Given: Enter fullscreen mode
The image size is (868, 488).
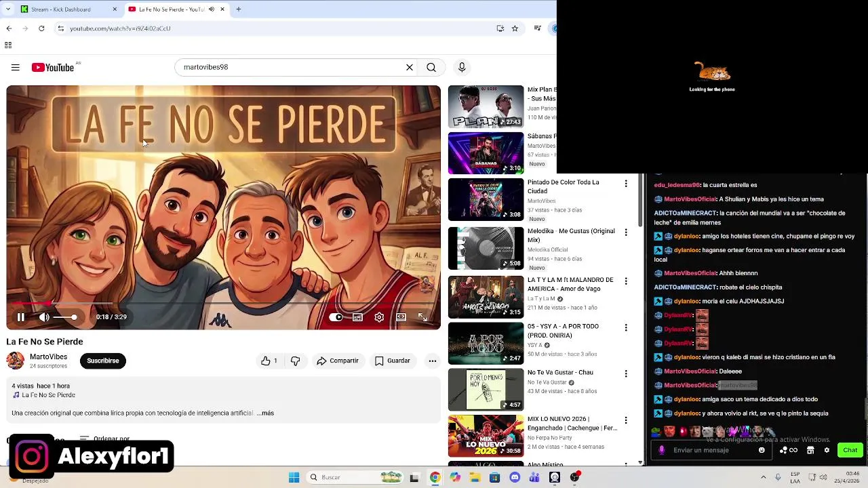Looking at the screenshot, I should coord(422,317).
